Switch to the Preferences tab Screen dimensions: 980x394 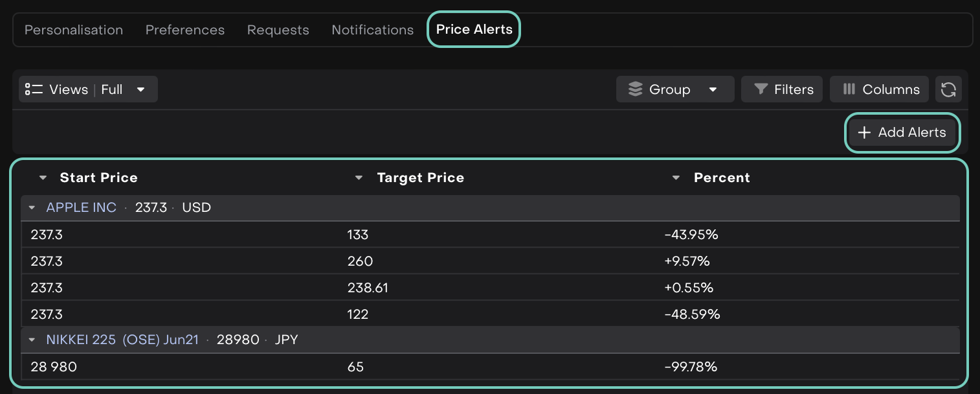coord(185,30)
